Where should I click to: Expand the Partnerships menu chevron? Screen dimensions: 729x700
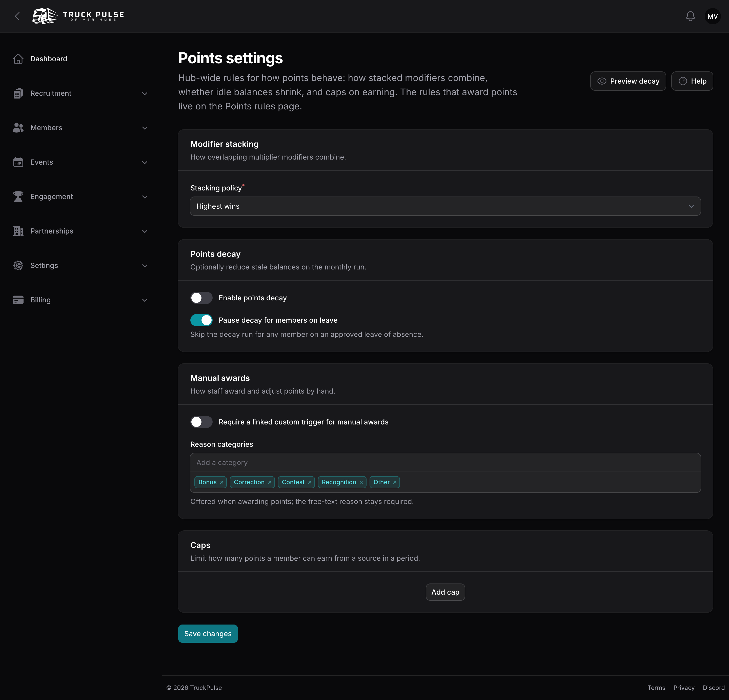[x=145, y=231]
